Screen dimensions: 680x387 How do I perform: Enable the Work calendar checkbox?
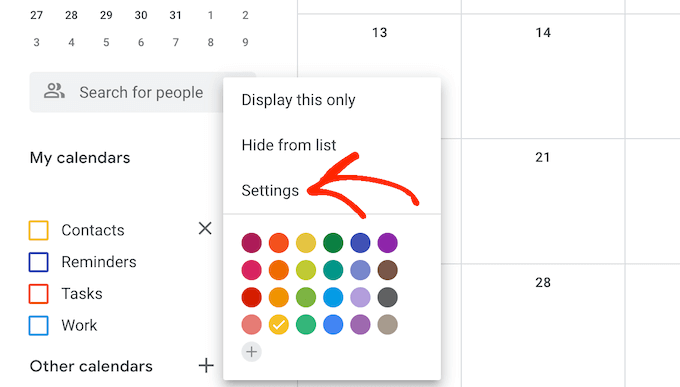pyautogui.click(x=39, y=325)
